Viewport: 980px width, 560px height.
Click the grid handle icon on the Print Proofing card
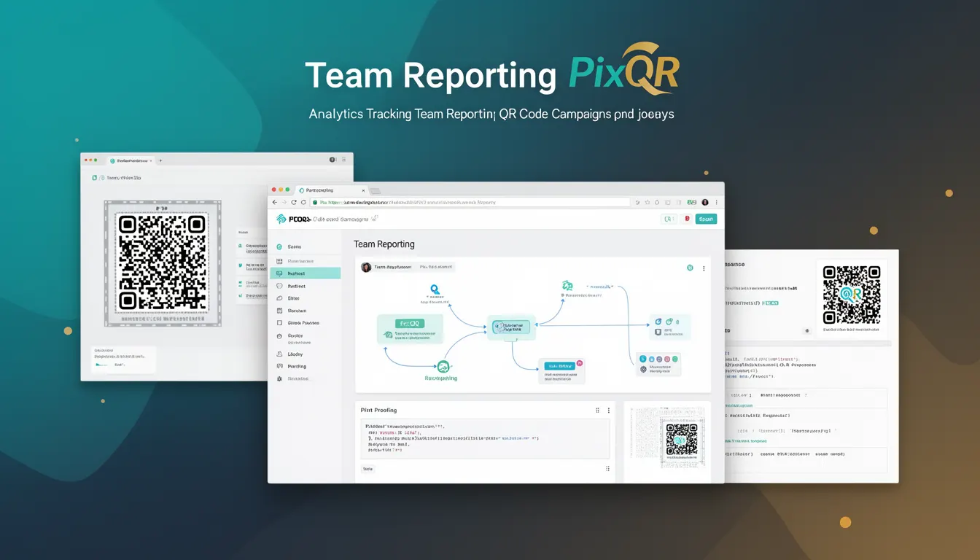coord(598,411)
